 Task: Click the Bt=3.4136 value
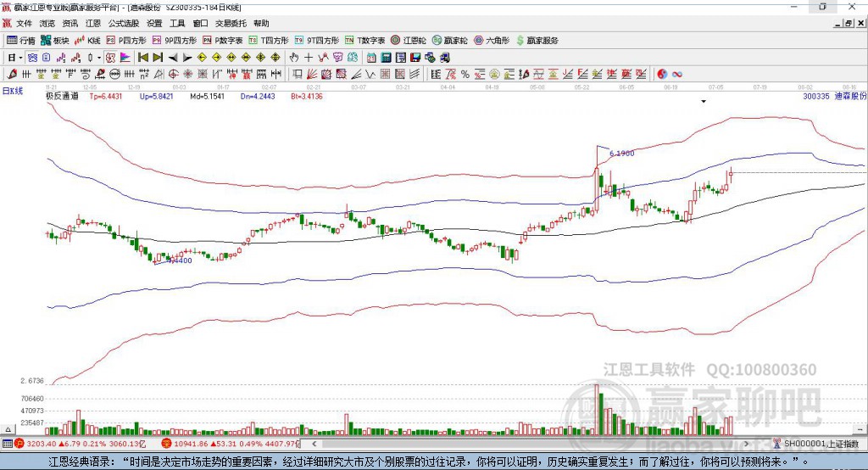[307, 96]
